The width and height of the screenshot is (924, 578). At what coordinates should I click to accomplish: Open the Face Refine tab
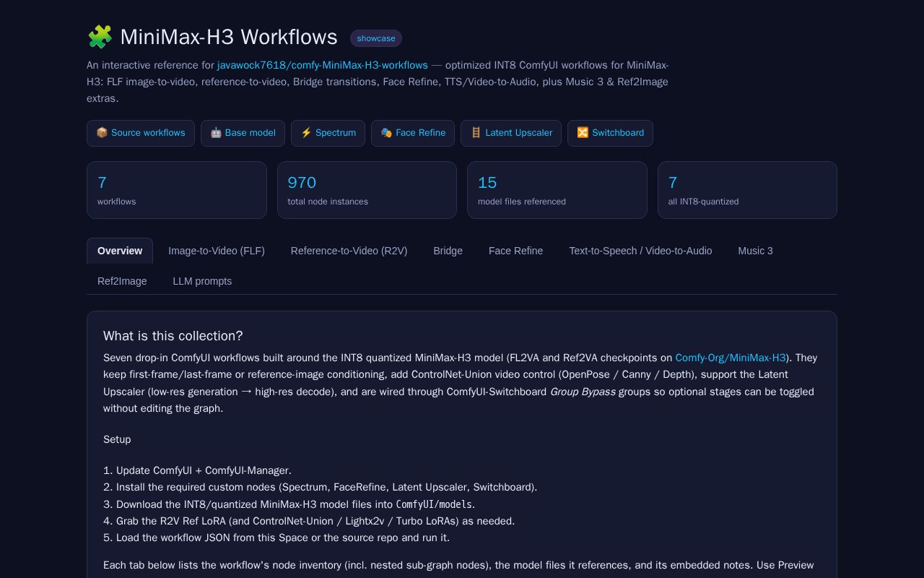tap(516, 251)
